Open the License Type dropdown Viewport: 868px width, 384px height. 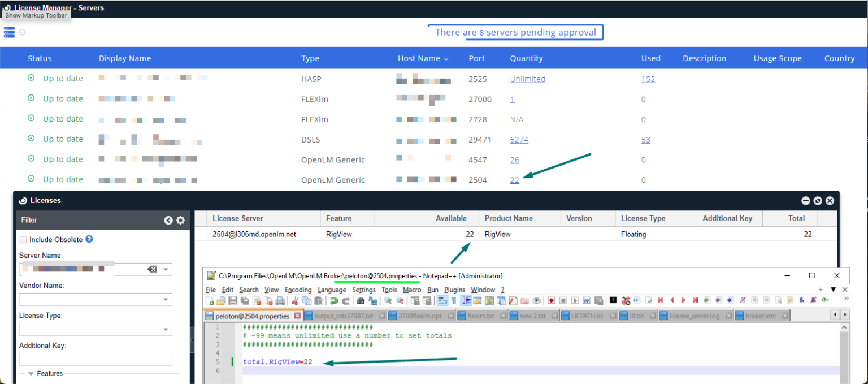point(166,329)
